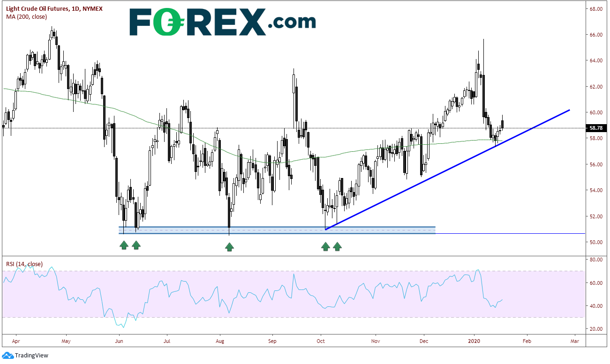Image resolution: width=610 pixels, height=364 pixels.
Task: Click the 54.00 price axis label
Action: (596, 190)
